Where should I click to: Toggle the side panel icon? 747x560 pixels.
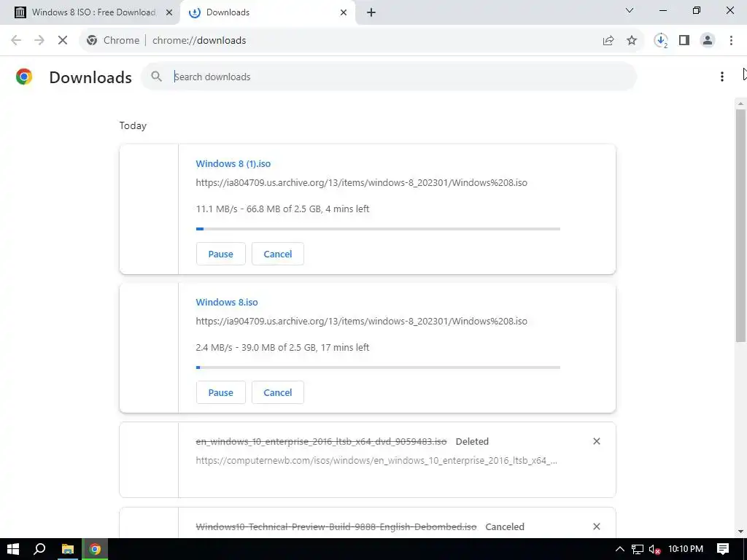click(684, 41)
